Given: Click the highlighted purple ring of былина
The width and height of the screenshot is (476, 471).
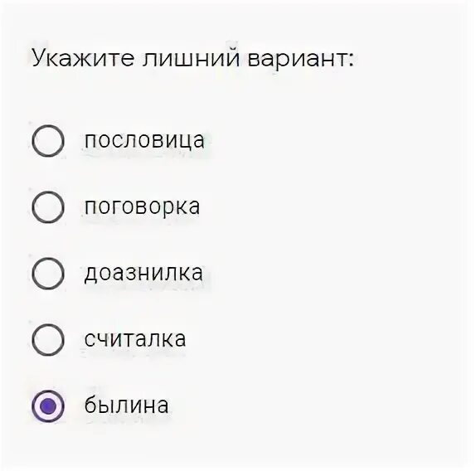Looking at the screenshot, I should pyautogui.click(x=48, y=405).
